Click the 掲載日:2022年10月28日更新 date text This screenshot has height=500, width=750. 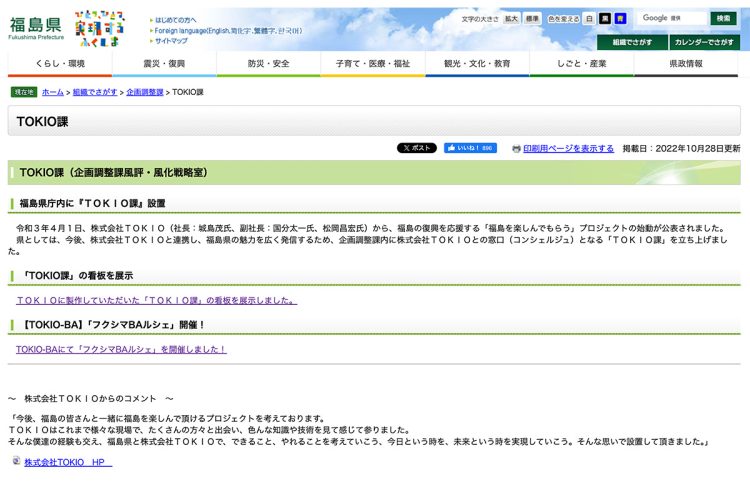click(x=681, y=149)
